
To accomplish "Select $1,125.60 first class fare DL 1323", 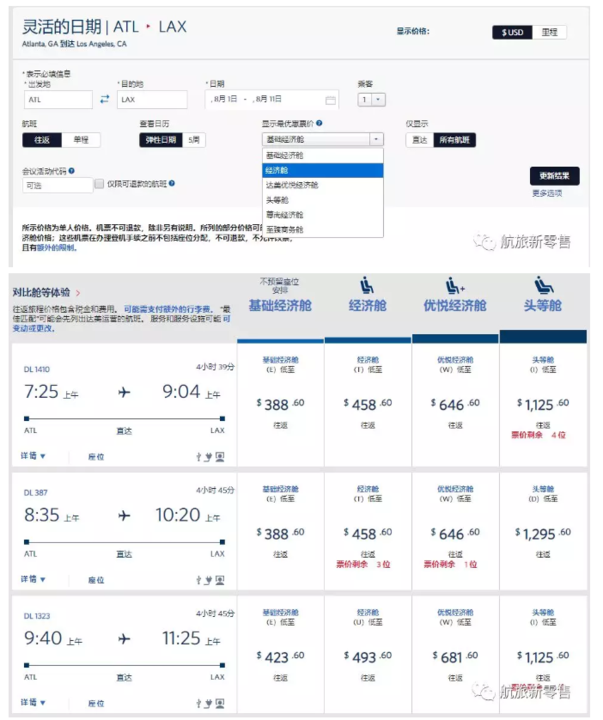I will pyautogui.click(x=543, y=657).
